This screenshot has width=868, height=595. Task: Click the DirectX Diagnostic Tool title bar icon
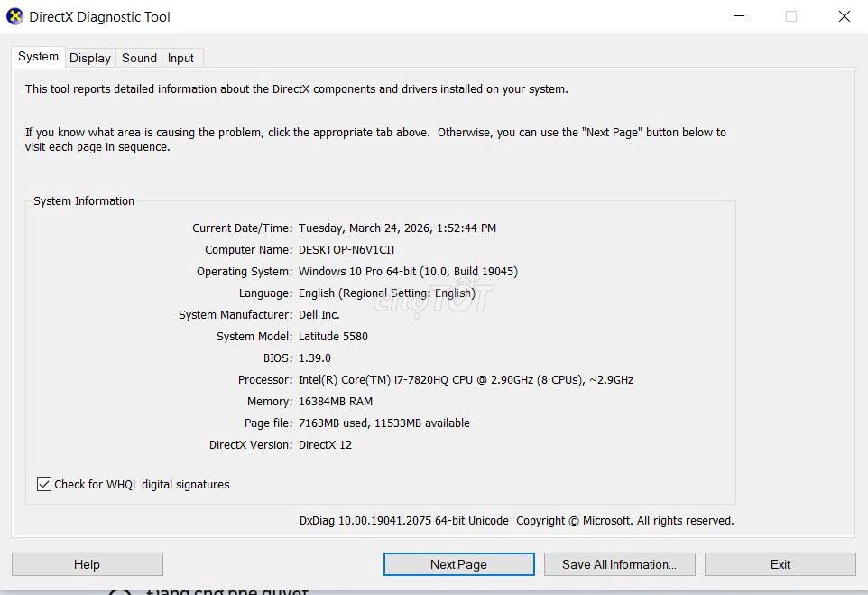coord(15,16)
